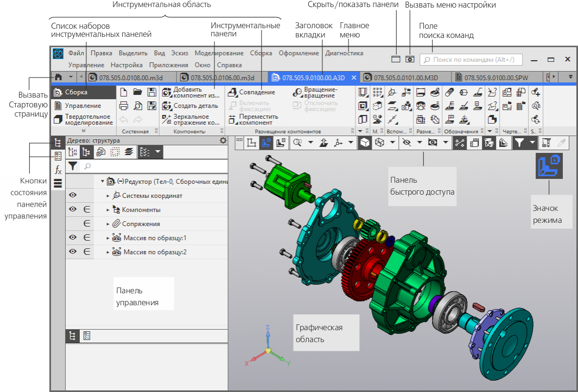Expand the Сопряжения tree node

[108, 224]
